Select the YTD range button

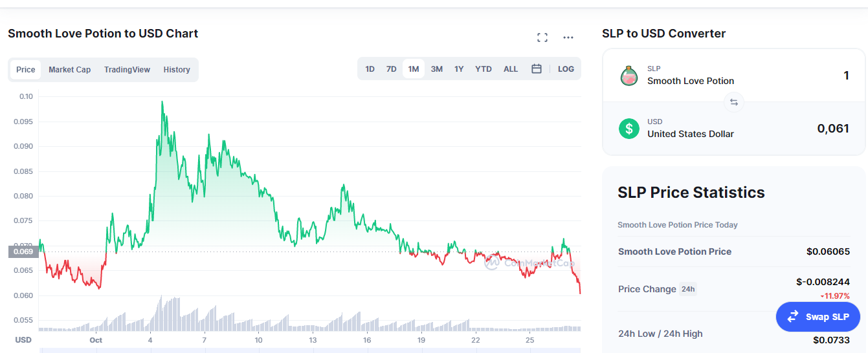(484, 69)
